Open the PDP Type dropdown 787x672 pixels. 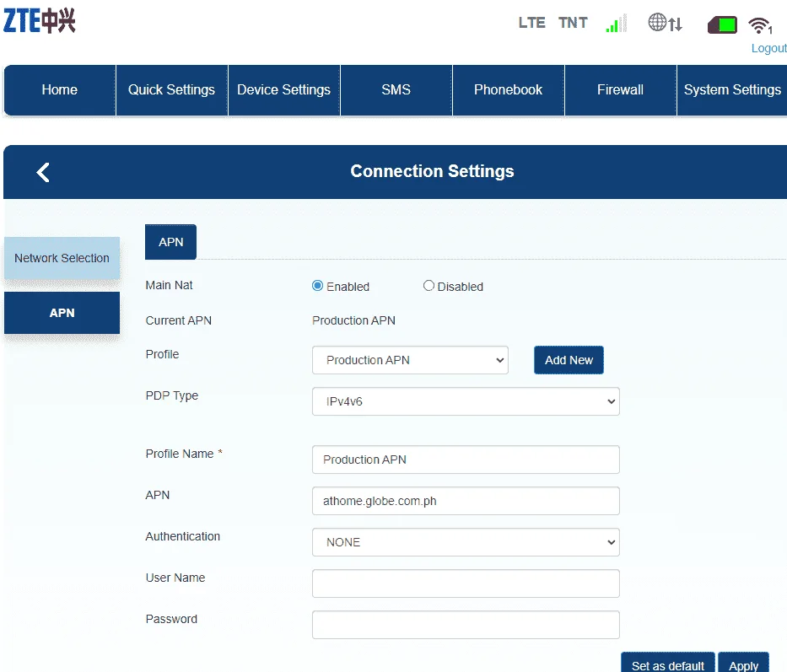click(466, 401)
